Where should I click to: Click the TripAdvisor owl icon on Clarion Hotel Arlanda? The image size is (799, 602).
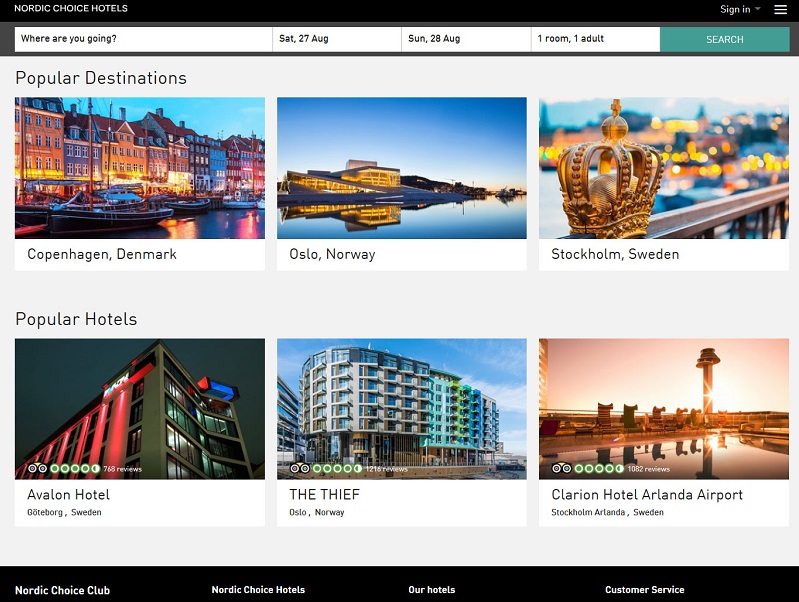(562, 468)
